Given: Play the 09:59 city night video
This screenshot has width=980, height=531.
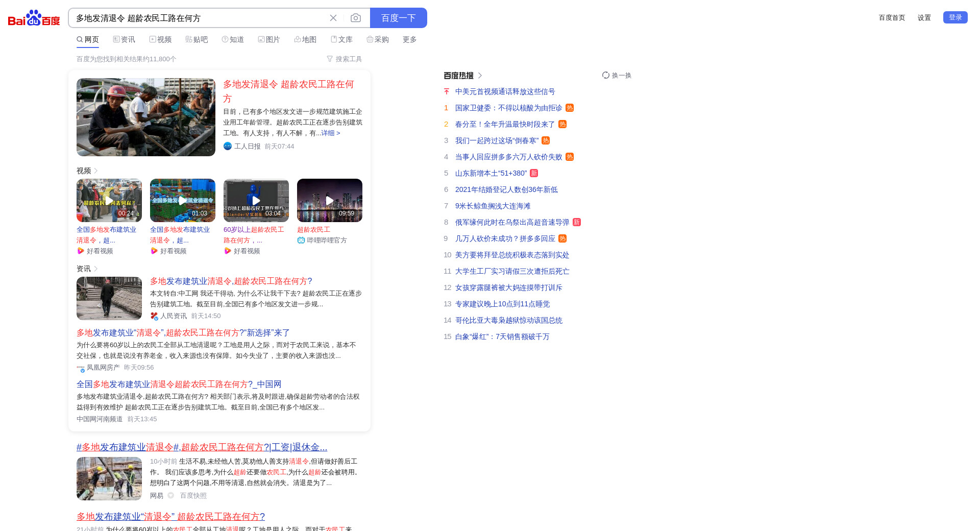Looking at the screenshot, I should [x=330, y=200].
